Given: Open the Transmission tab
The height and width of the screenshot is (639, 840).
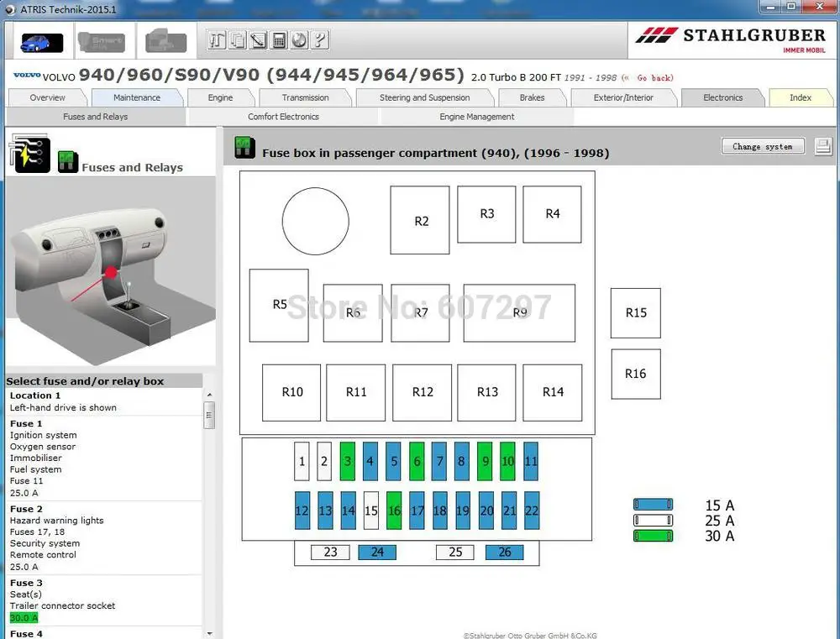Looking at the screenshot, I should [306, 97].
